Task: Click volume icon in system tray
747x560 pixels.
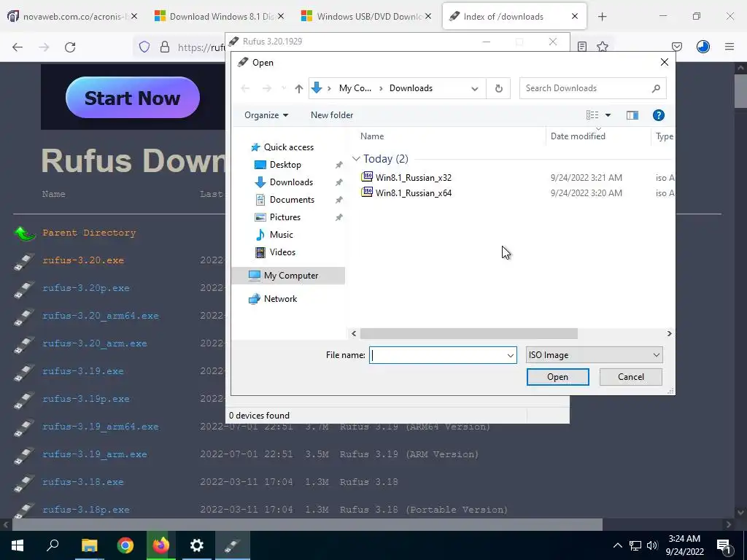Action: 652,545
